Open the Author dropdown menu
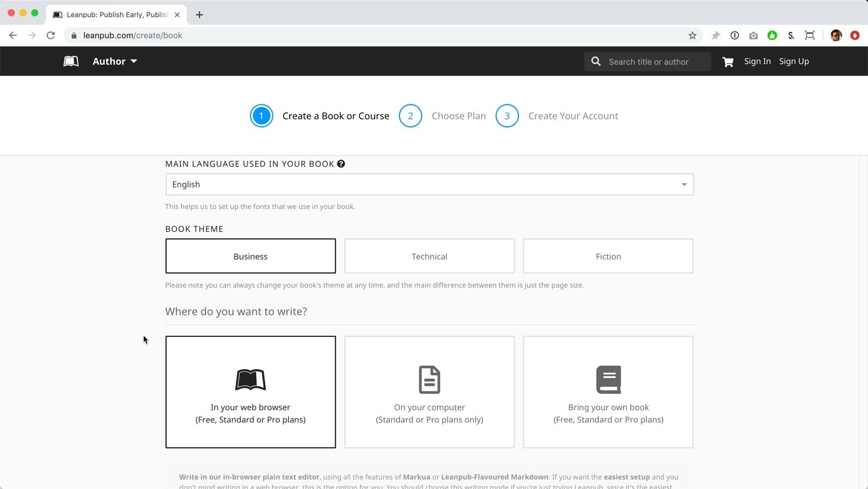The width and height of the screenshot is (868, 489). 115,61
